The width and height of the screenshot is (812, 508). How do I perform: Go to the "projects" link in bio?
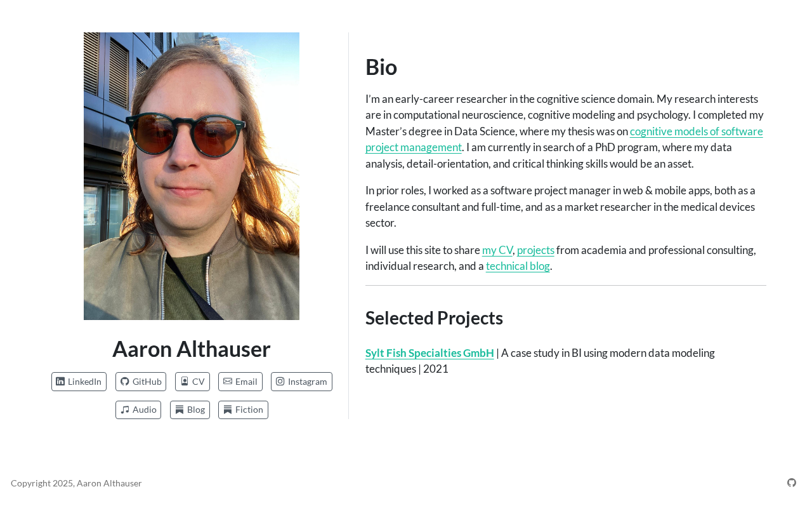pos(535,250)
